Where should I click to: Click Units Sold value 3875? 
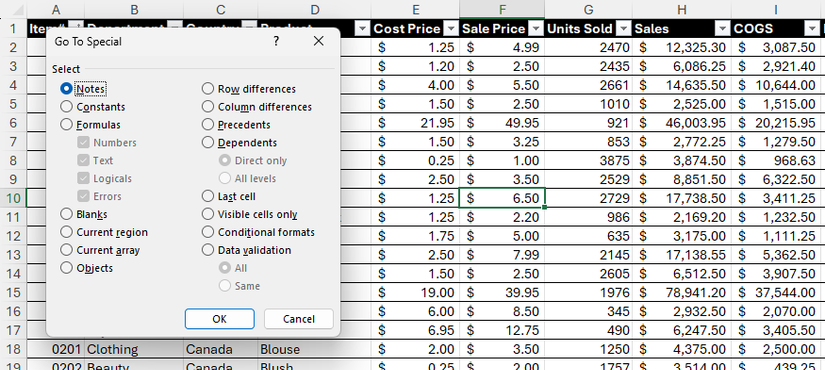pos(588,161)
